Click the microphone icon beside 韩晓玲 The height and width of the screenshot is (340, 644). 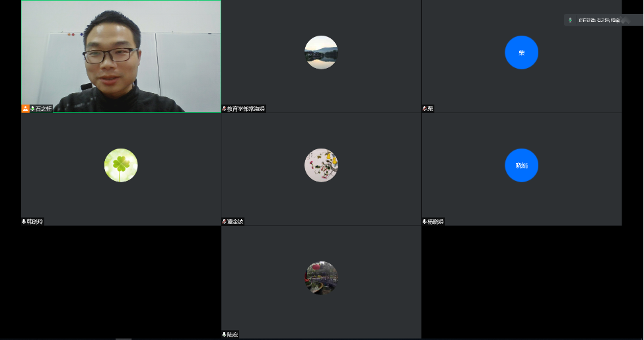coord(24,222)
